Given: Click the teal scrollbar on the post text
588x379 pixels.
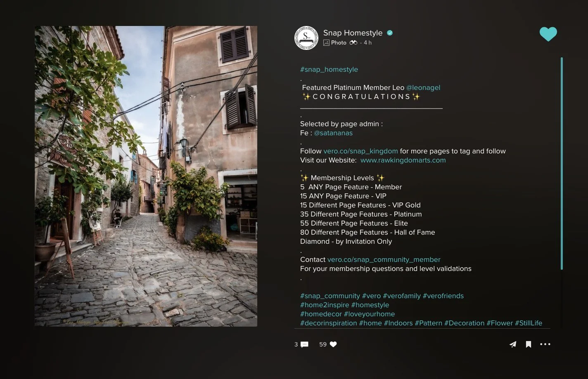Looking at the screenshot, I should tap(562, 164).
